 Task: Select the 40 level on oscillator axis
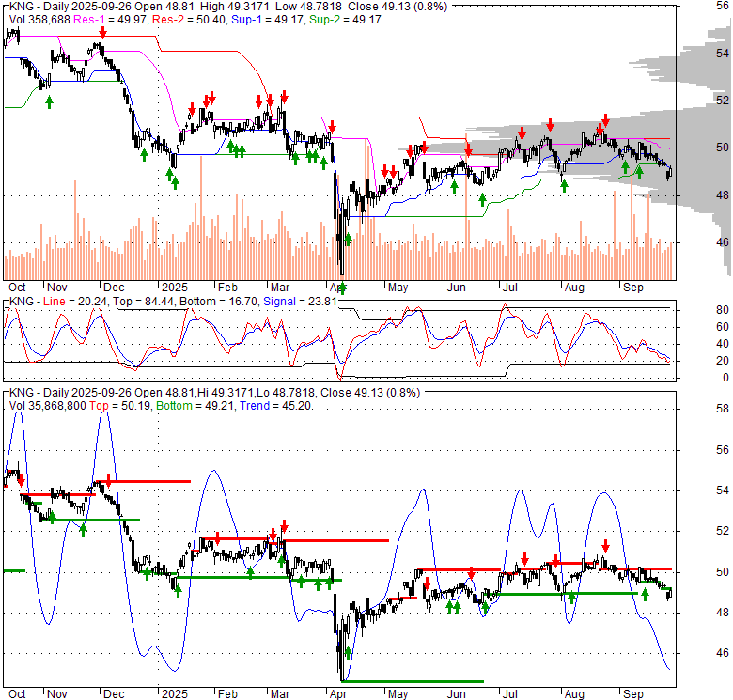click(x=723, y=344)
